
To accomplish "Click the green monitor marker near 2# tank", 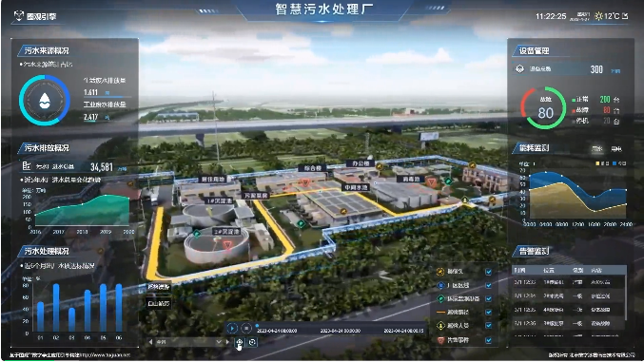I will [x=197, y=234].
